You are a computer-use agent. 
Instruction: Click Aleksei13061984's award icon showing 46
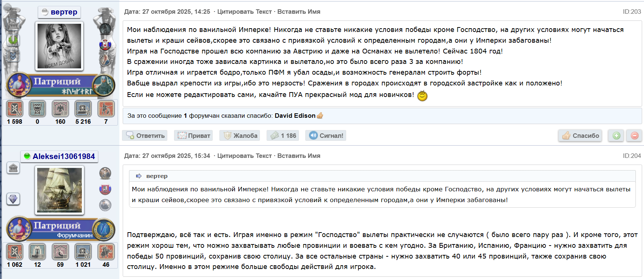(x=106, y=252)
